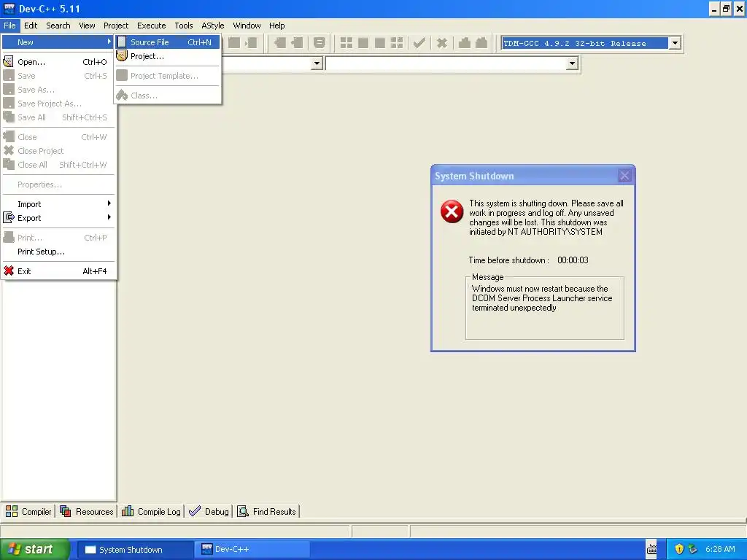Click the keyboard icon in the taskbar
747x560 pixels.
651,549
